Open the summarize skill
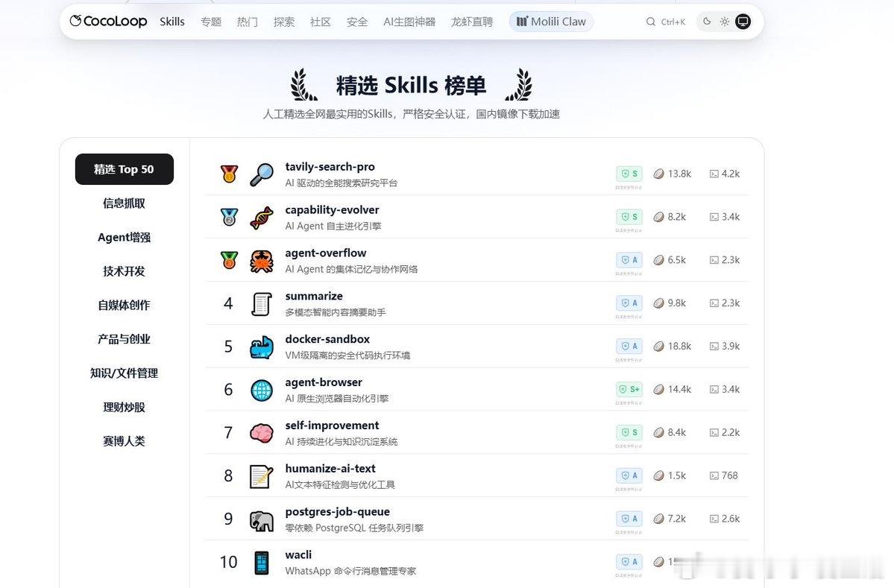 314,297
